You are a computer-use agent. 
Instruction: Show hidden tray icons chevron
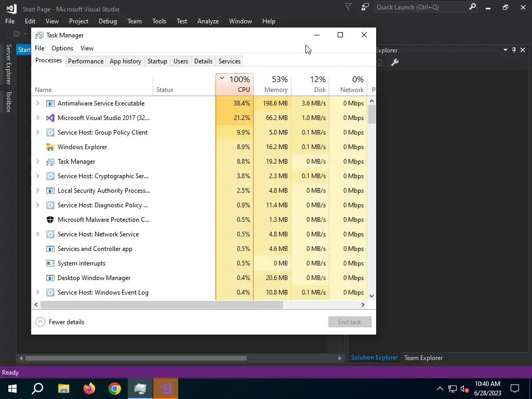point(440,389)
